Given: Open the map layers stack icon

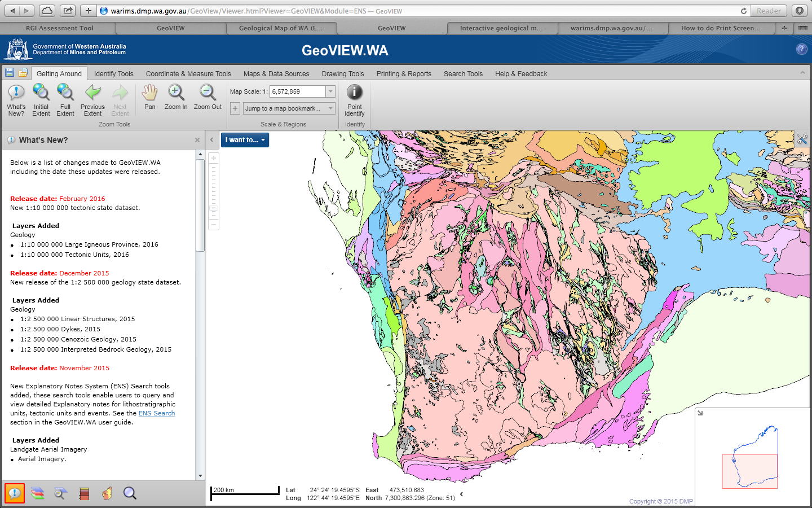Looking at the screenshot, I should [38, 493].
